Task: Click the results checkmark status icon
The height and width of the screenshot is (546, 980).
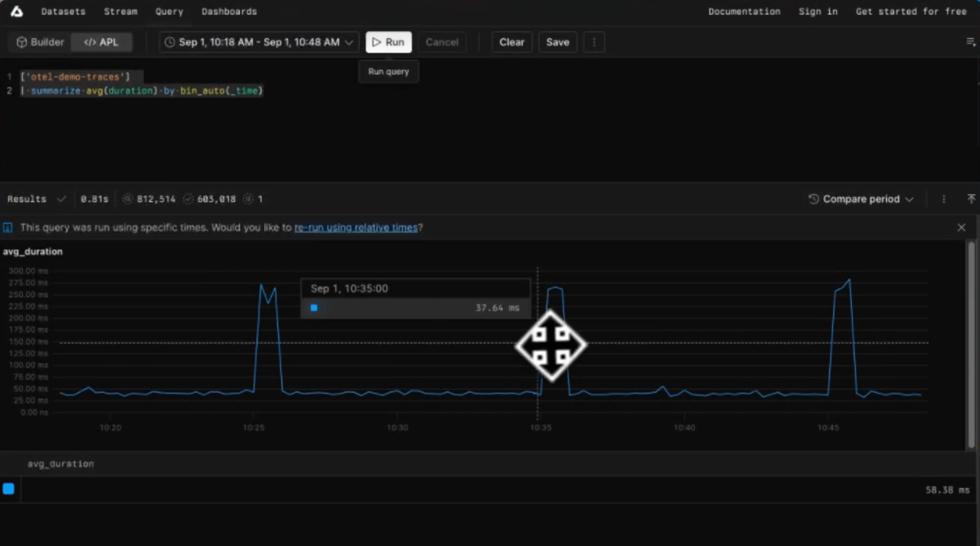Action: [x=62, y=199]
